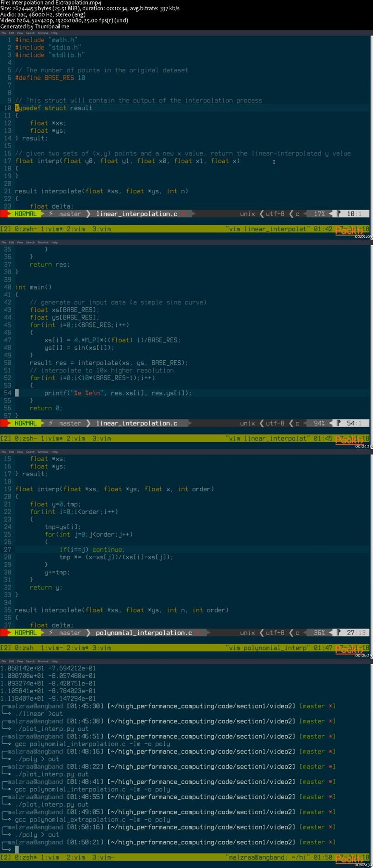Click the output row 1.060142e+01 -7.694212e-01
Image resolution: width=373 pixels, height=868 pixels.
coord(48,668)
